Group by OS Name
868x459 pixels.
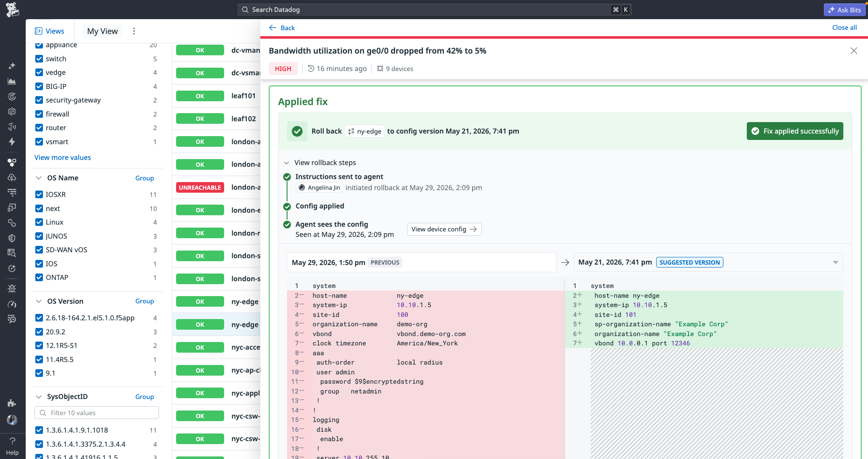pos(145,178)
